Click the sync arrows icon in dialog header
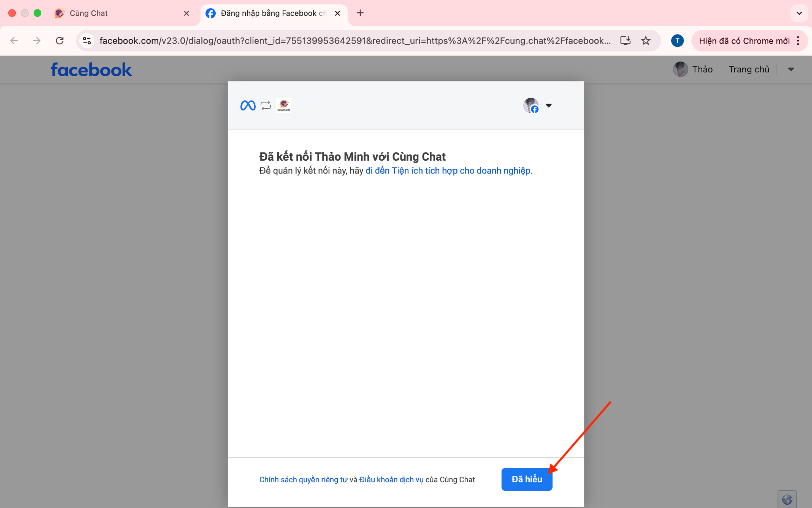 tap(266, 106)
